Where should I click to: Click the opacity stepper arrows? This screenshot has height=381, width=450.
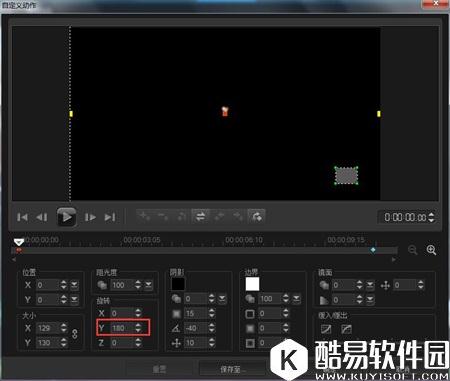(138, 285)
